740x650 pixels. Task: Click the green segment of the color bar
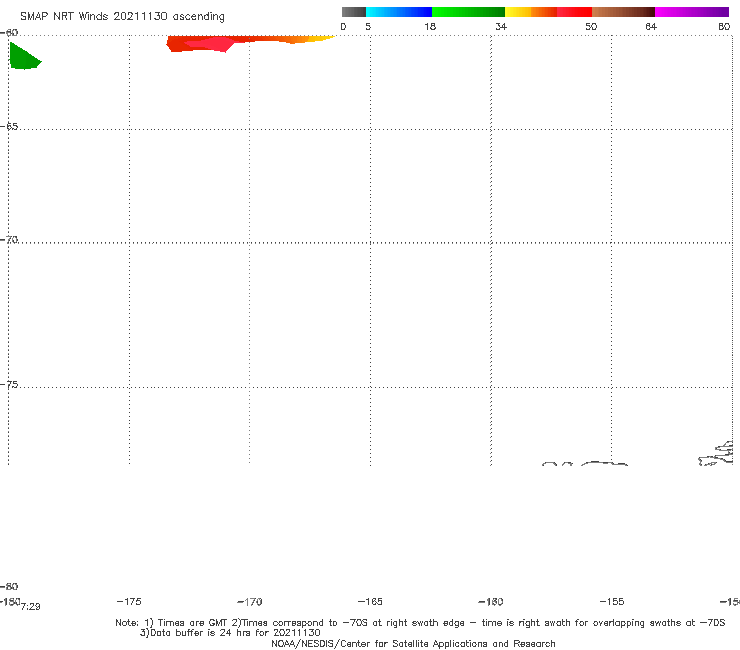[x=468, y=12]
